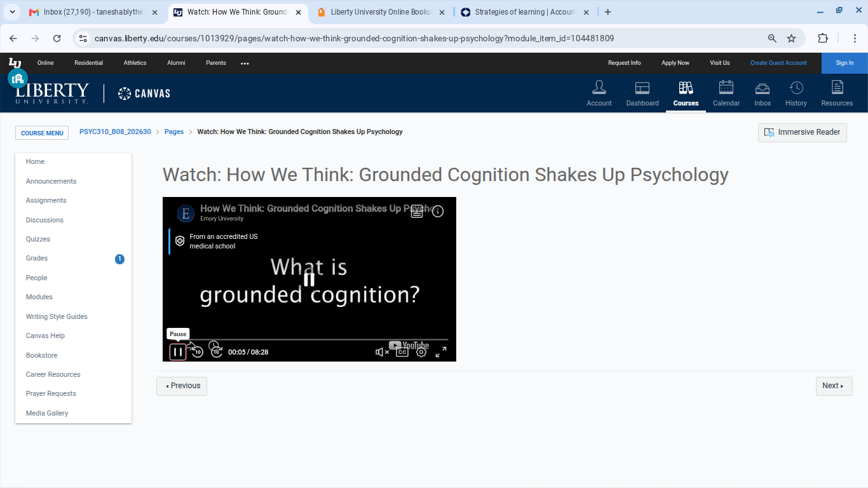Open Calendar in Canvas navigation
This screenshot has width=868, height=488.
726,93
